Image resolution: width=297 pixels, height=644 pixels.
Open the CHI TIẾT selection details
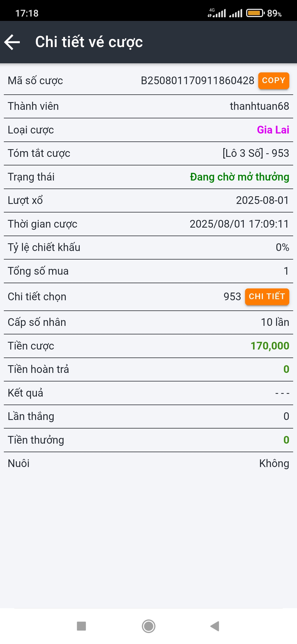click(267, 297)
